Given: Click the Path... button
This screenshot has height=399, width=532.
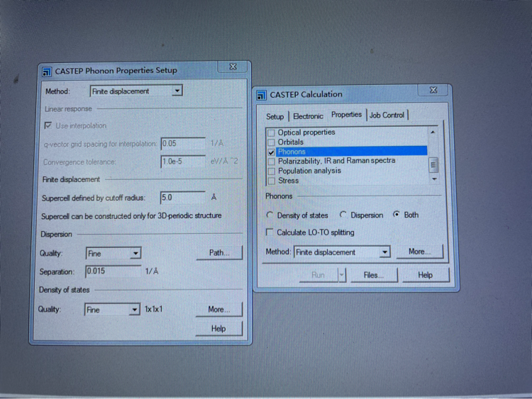Looking at the screenshot, I should [x=219, y=253].
